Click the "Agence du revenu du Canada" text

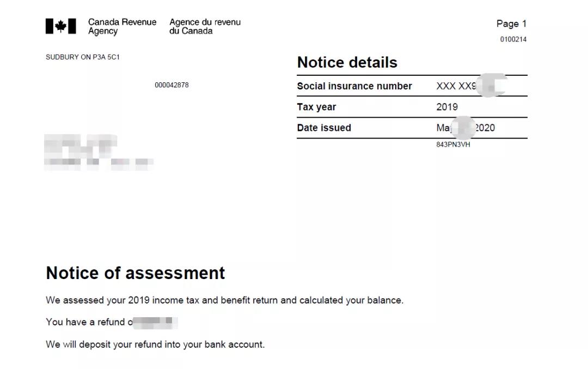(x=205, y=27)
